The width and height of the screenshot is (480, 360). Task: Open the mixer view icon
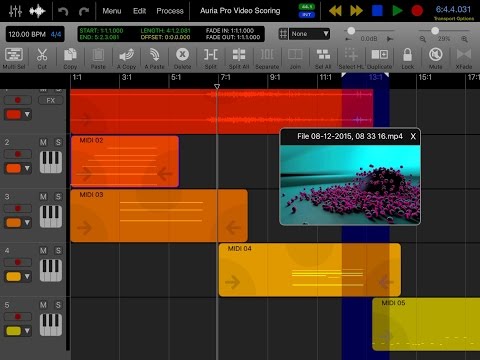(x=15, y=11)
